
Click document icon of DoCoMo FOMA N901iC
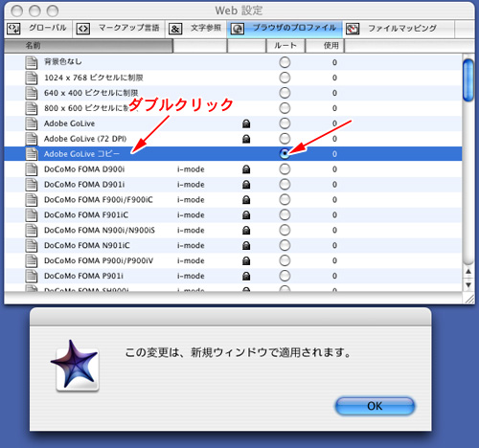click(32, 245)
